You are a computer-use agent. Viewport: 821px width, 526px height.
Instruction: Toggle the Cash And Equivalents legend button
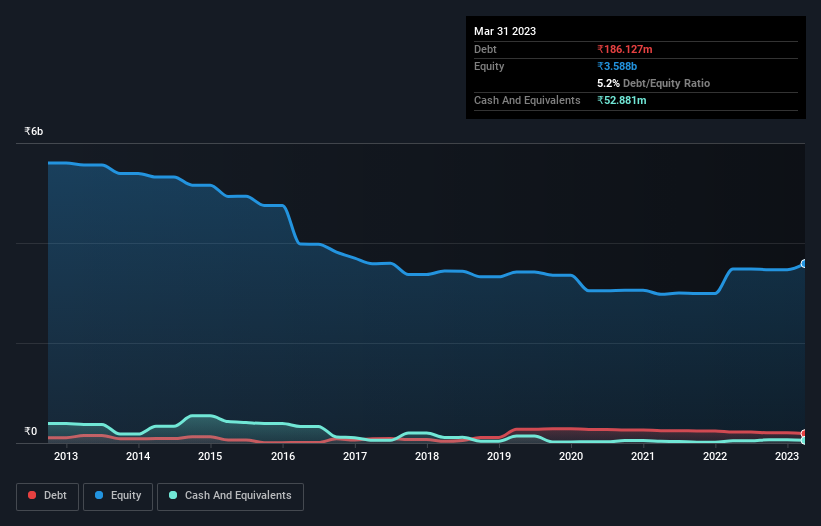tap(230, 496)
